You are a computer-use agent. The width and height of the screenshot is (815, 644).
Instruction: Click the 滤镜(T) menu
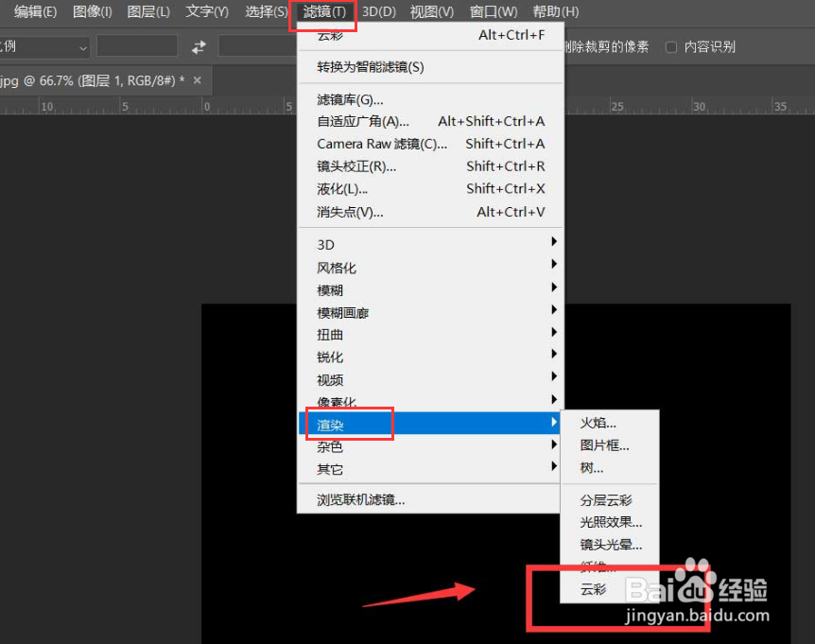(x=324, y=11)
